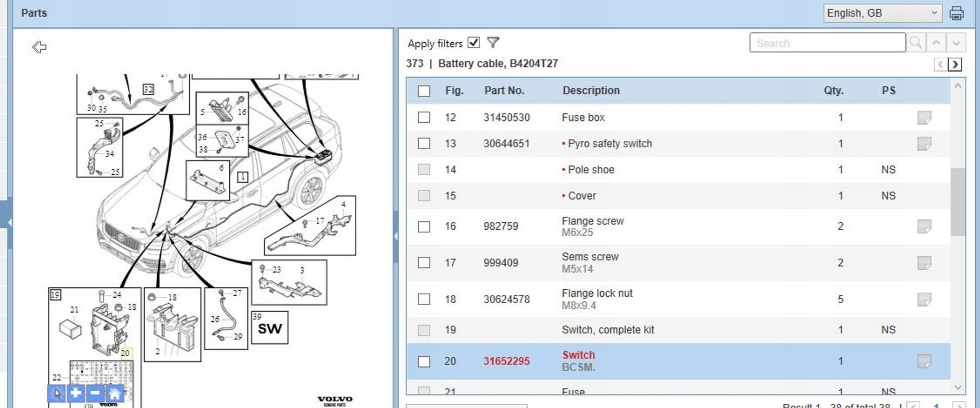Click the scrollbar up arrow
The height and width of the screenshot is (408, 980).
[x=958, y=86]
